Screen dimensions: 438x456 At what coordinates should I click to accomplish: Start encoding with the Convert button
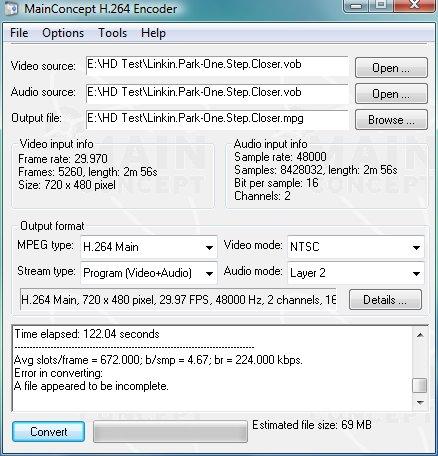pos(48,432)
